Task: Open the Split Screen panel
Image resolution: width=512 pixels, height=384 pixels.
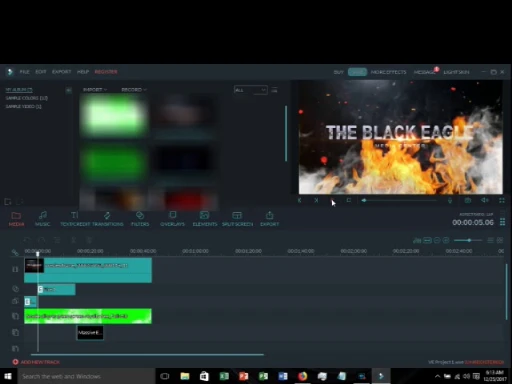Action: [x=237, y=219]
